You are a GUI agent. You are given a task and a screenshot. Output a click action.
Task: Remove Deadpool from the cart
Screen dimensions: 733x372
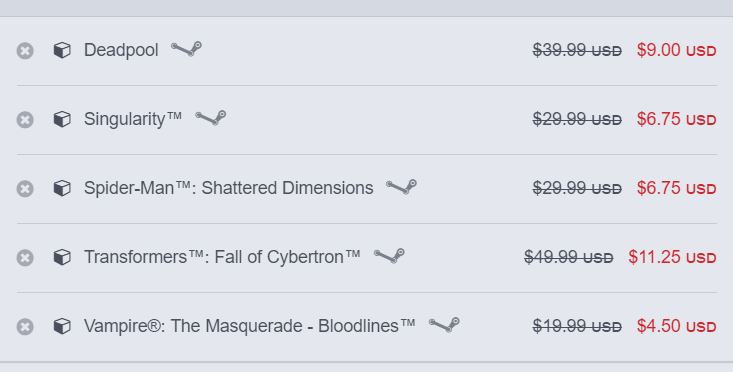(x=25, y=50)
